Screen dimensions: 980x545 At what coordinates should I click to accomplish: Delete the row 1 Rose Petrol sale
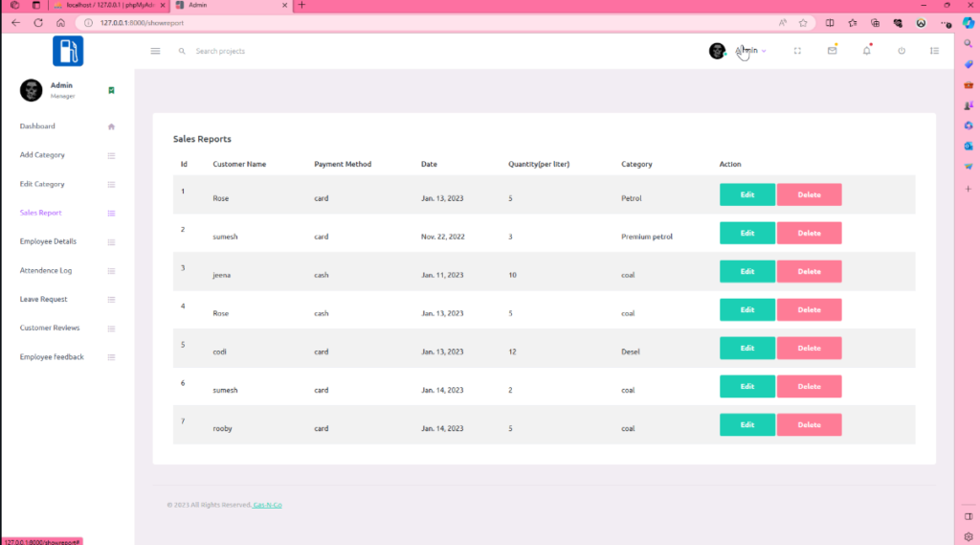pyautogui.click(x=809, y=194)
